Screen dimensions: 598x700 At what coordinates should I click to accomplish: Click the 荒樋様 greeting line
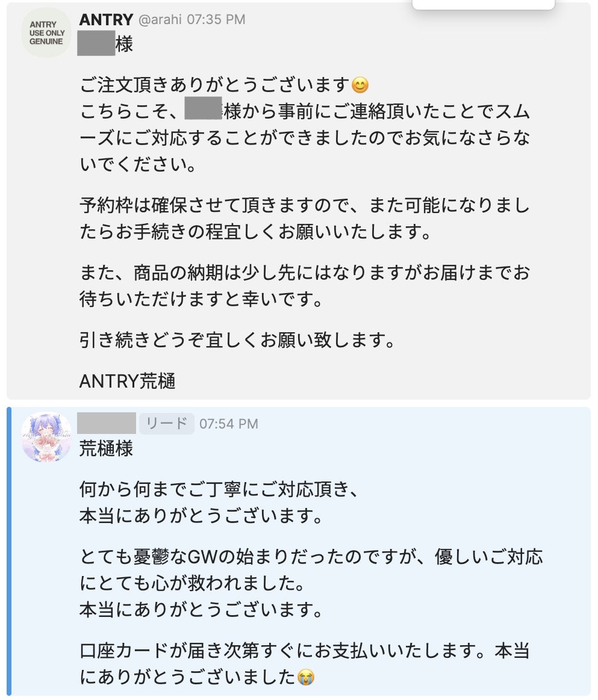coord(106,449)
